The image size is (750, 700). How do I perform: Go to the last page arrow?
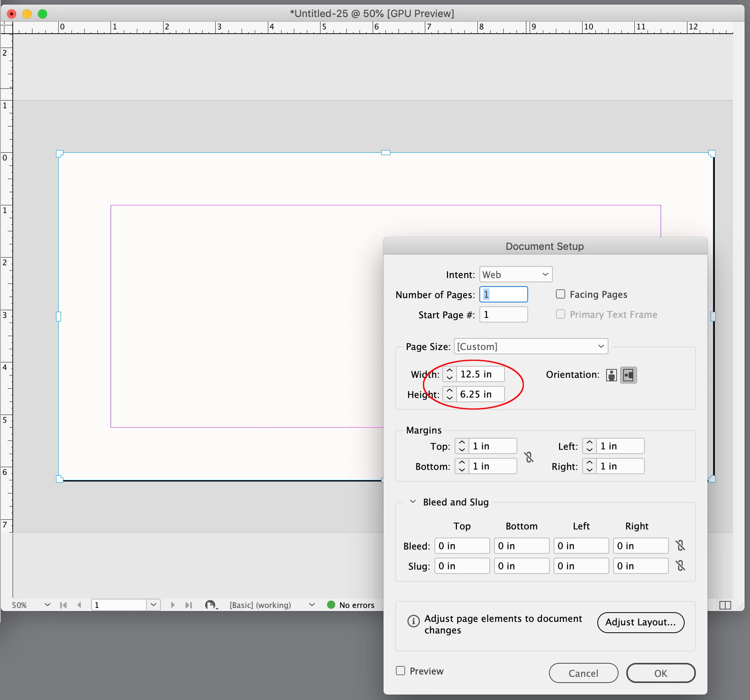[x=189, y=605]
